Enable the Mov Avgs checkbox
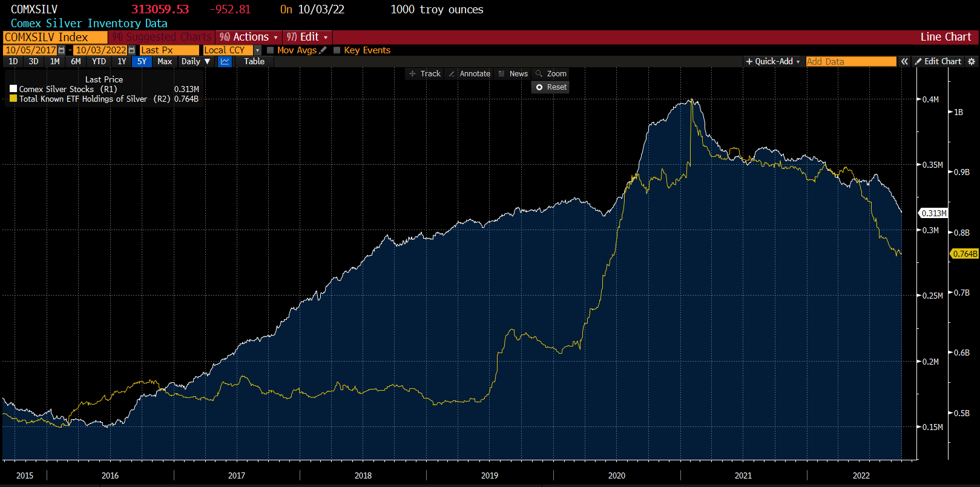This screenshot has height=487, width=980. [x=271, y=50]
